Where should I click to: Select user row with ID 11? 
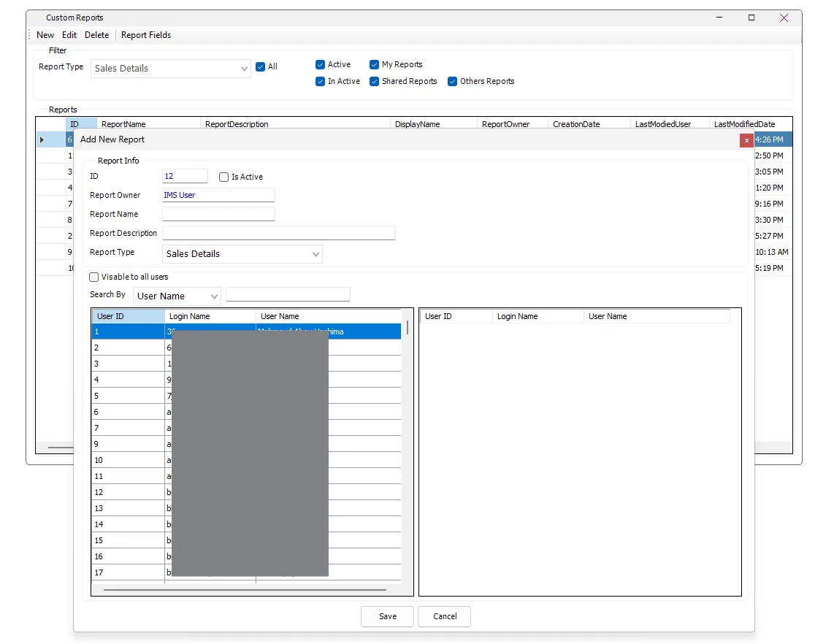[x=247, y=476]
